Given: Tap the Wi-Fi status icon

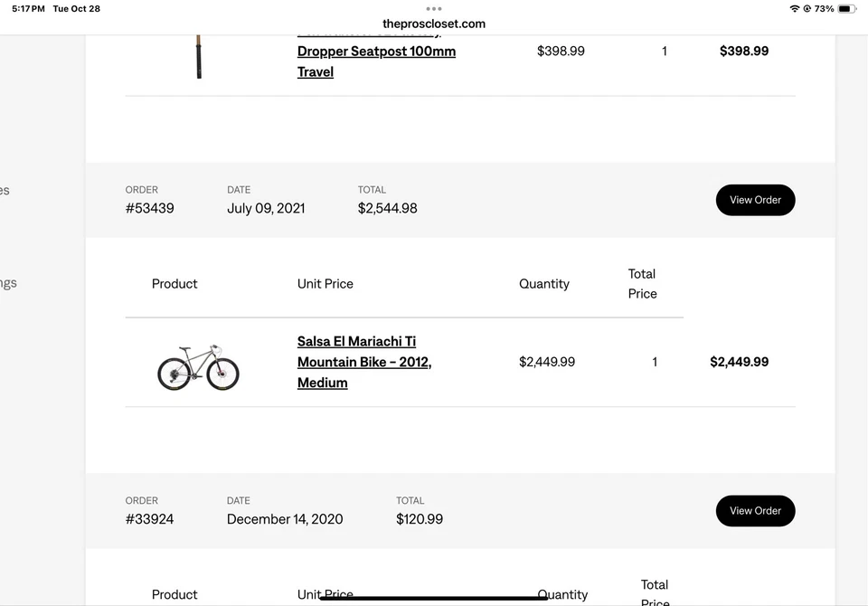Looking at the screenshot, I should click(x=795, y=9).
